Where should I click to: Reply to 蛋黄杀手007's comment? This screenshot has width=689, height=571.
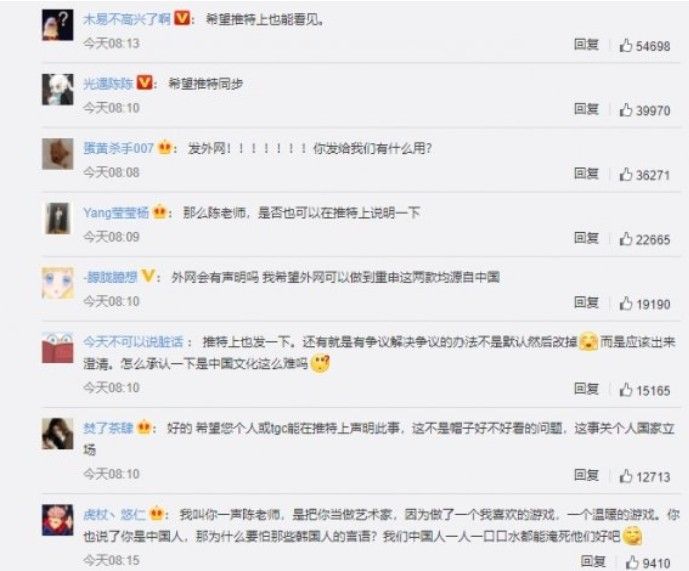587,174
